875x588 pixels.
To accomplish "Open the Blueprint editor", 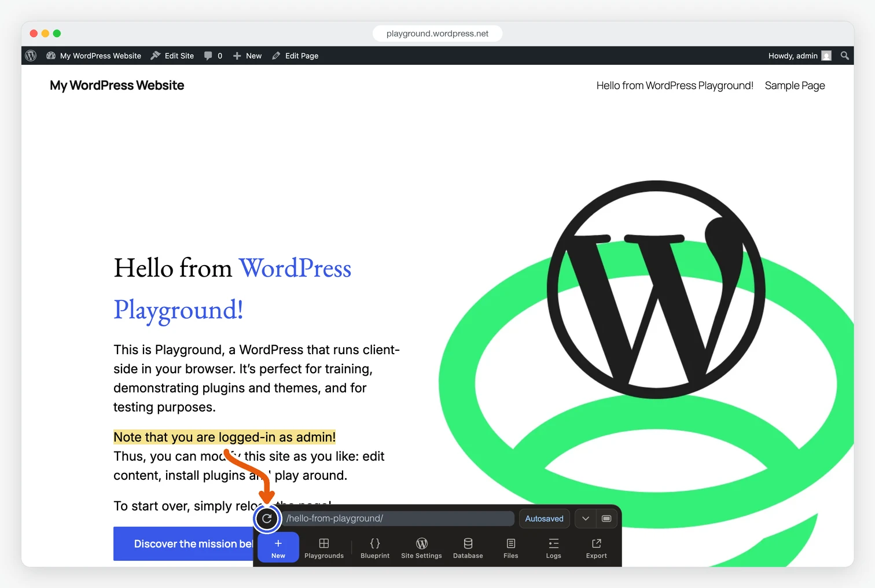I will (375, 547).
